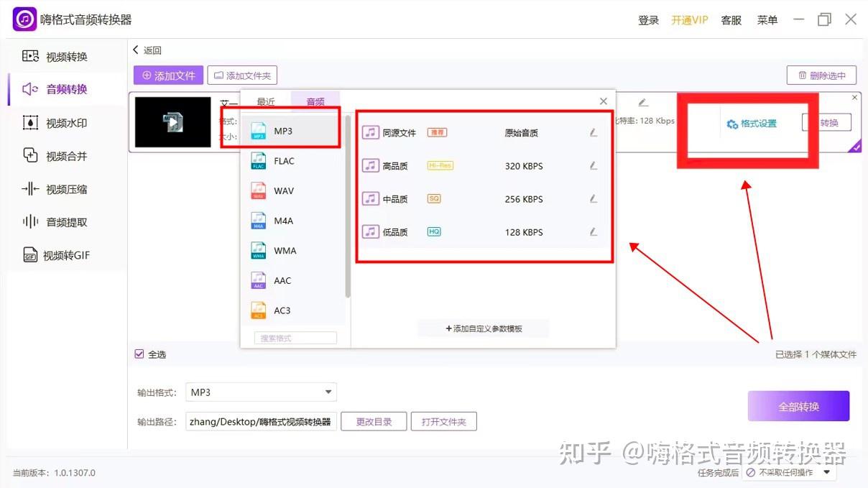
Task: Click the 全部转换 button
Action: point(799,406)
